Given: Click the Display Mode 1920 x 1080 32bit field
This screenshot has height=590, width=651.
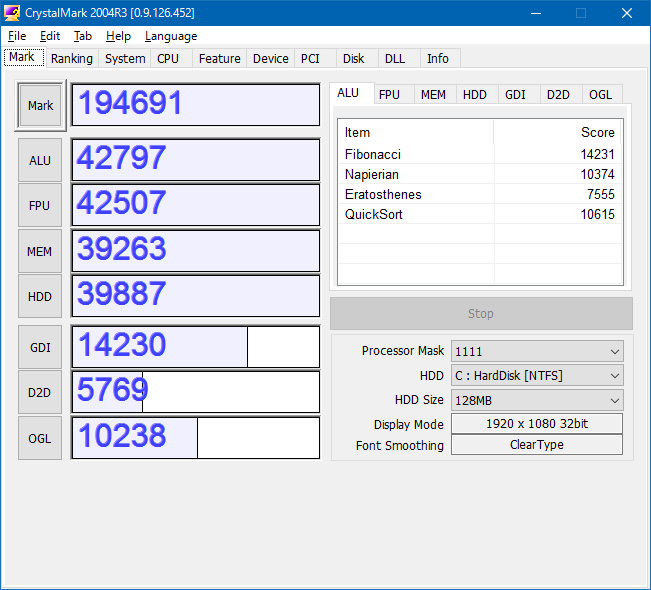Looking at the screenshot, I should (x=537, y=424).
